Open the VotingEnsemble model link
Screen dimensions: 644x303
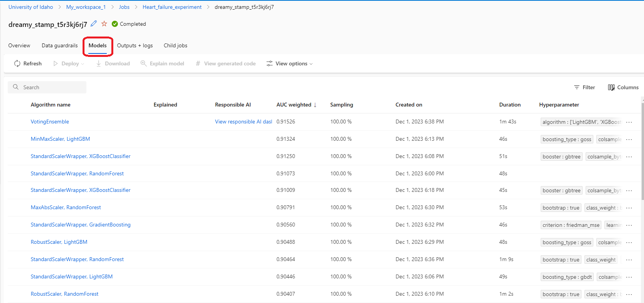click(50, 122)
